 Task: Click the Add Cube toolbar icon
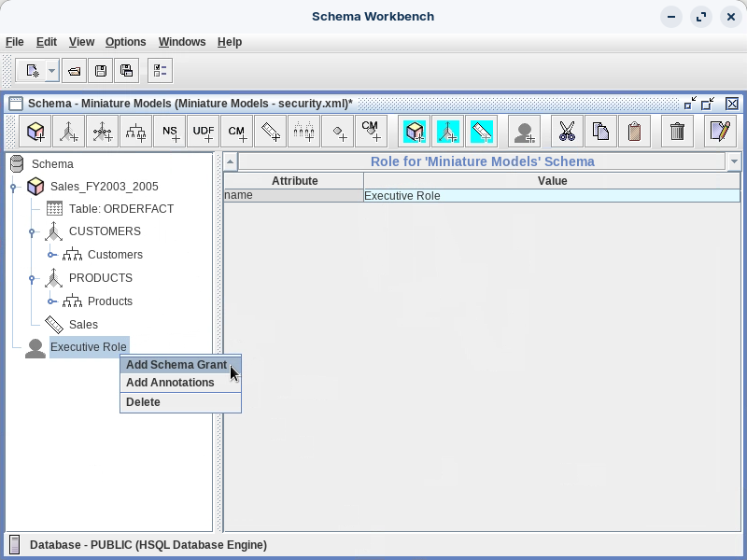[x=36, y=132]
